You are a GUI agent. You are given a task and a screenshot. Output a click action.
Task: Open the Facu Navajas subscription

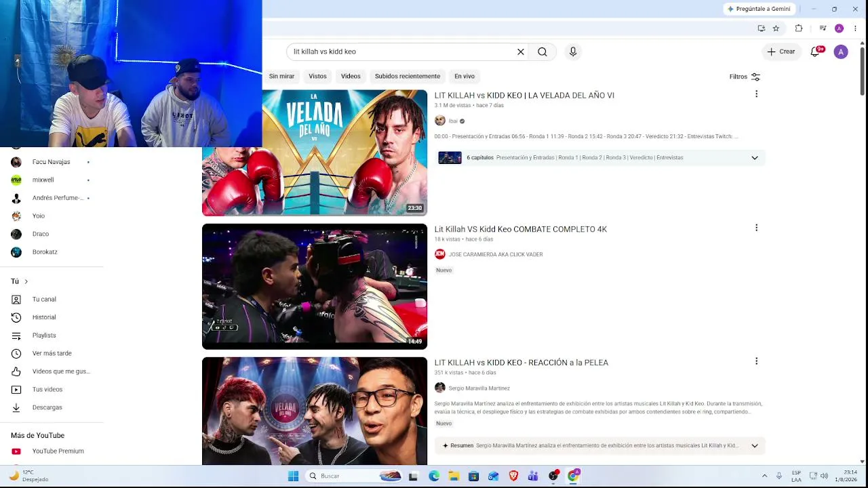point(52,162)
